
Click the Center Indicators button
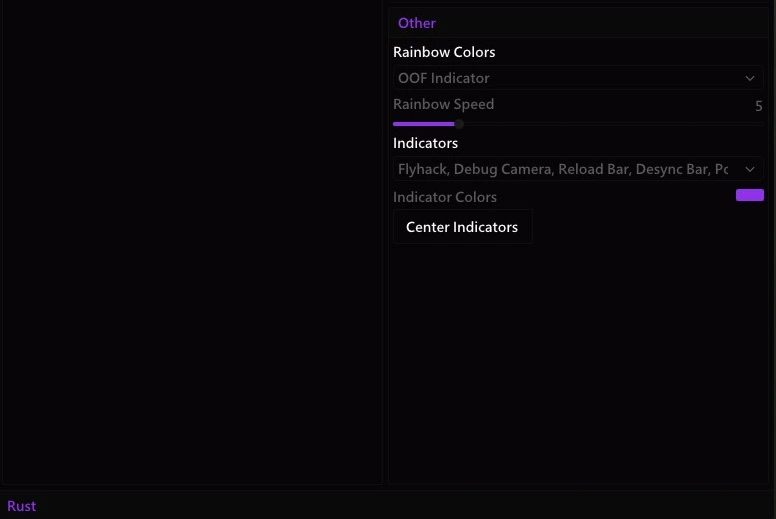(x=462, y=227)
